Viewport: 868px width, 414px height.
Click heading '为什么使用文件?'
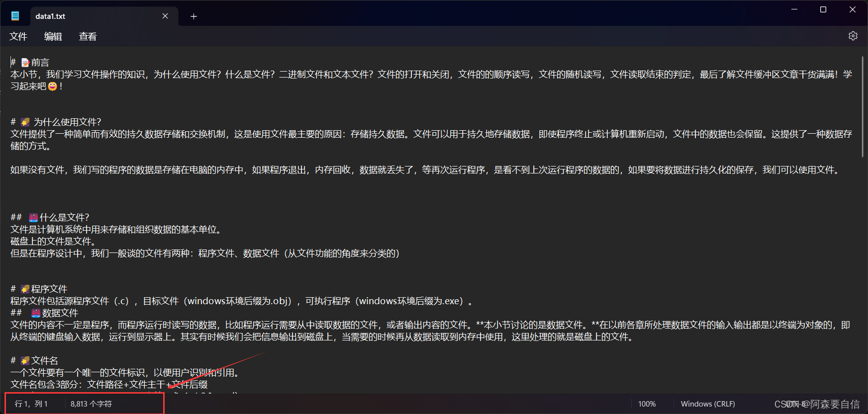(67, 122)
